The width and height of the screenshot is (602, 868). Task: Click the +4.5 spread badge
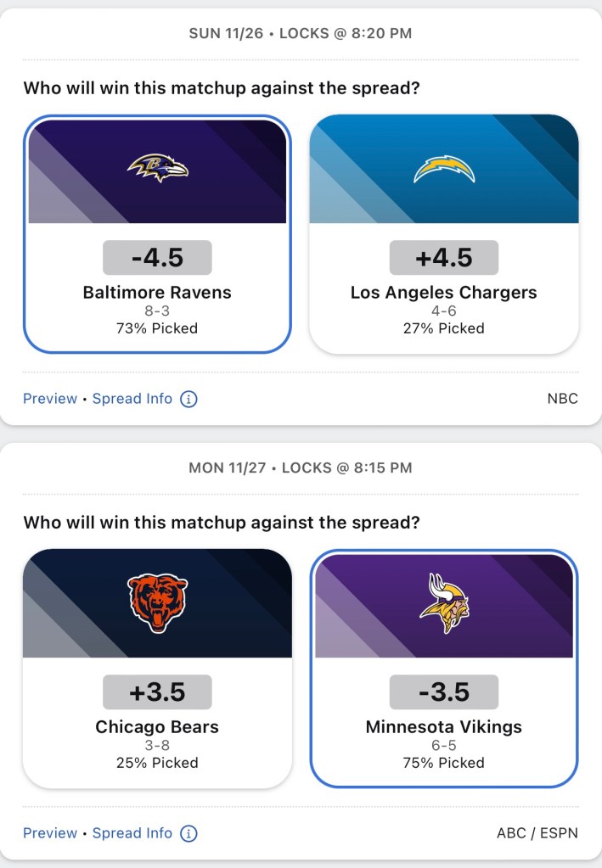click(443, 257)
